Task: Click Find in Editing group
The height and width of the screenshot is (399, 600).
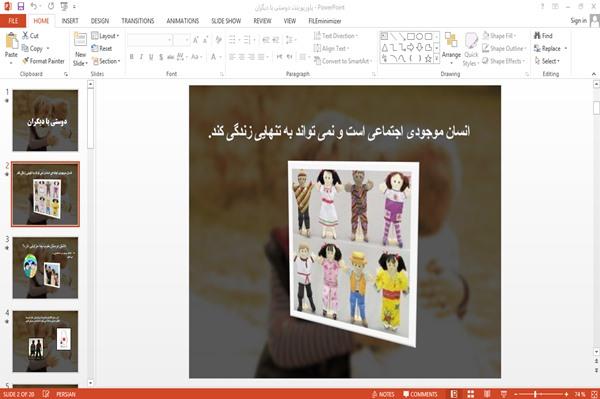Action: [543, 36]
